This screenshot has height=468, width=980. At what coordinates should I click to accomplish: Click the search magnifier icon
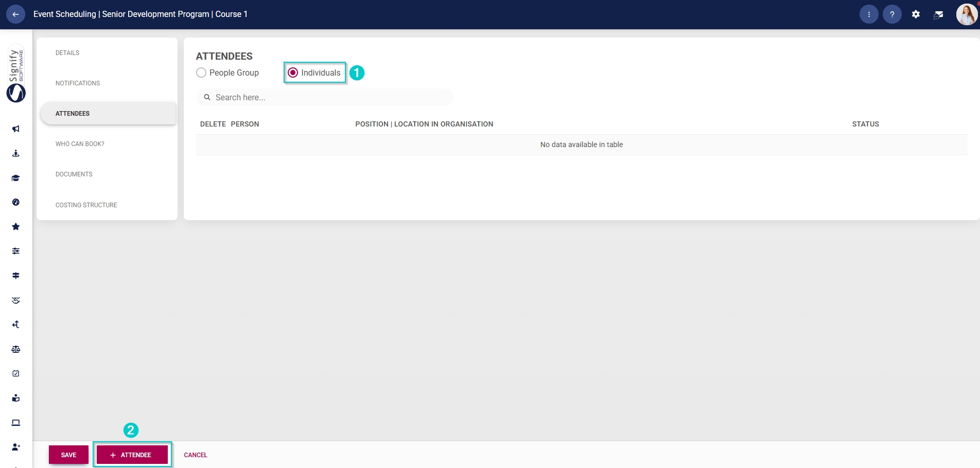207,97
